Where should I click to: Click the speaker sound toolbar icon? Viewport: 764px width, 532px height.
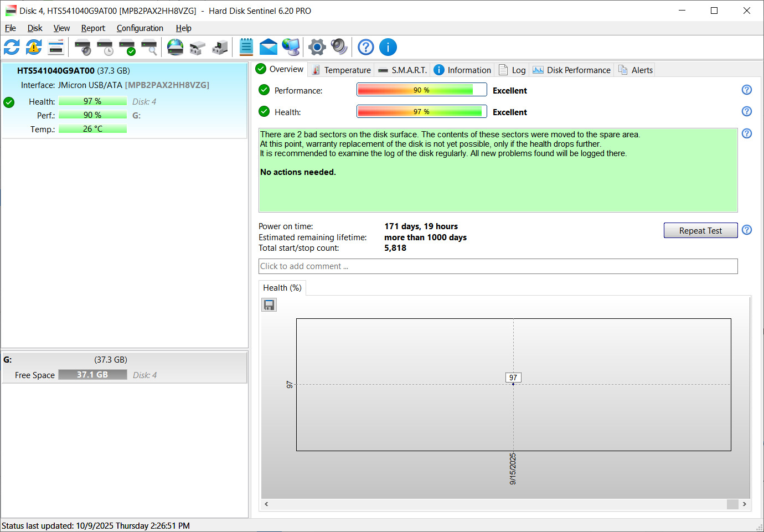(339, 48)
